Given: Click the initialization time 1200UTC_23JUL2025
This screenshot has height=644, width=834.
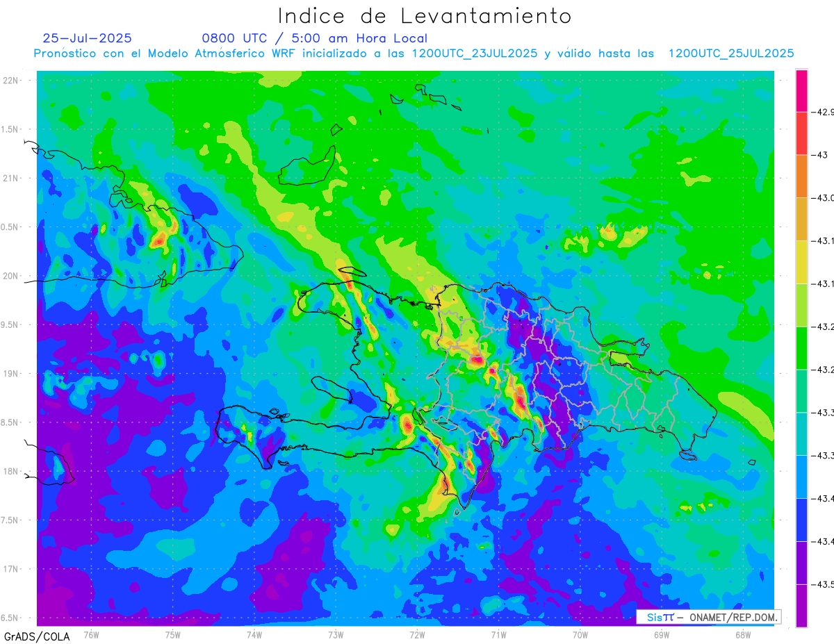Looking at the screenshot, I should 475,53.
